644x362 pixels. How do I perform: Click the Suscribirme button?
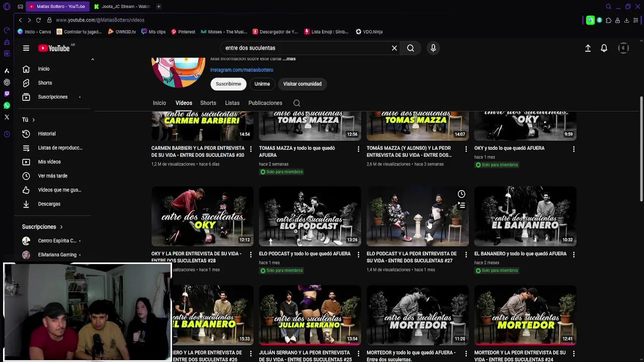point(228,84)
